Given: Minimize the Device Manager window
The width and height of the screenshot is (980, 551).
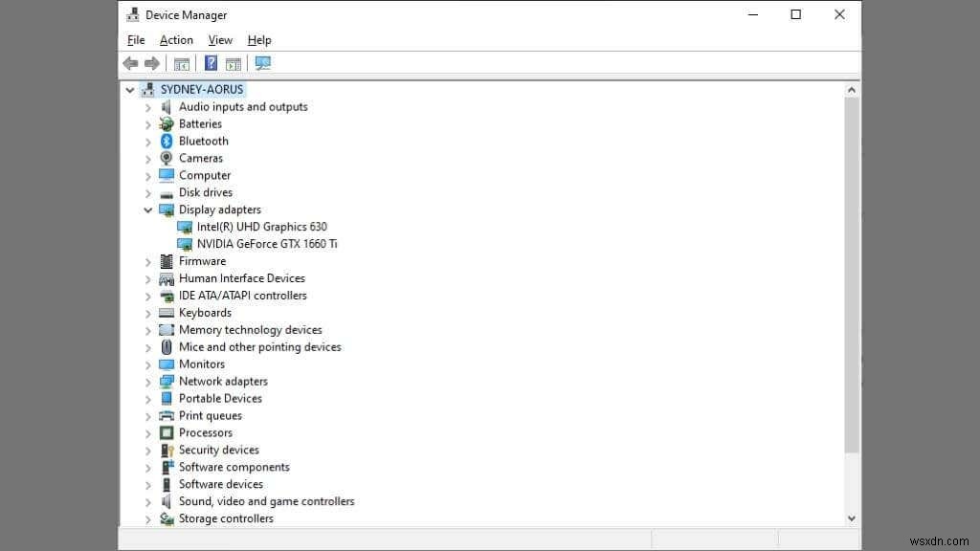Looking at the screenshot, I should (753, 14).
